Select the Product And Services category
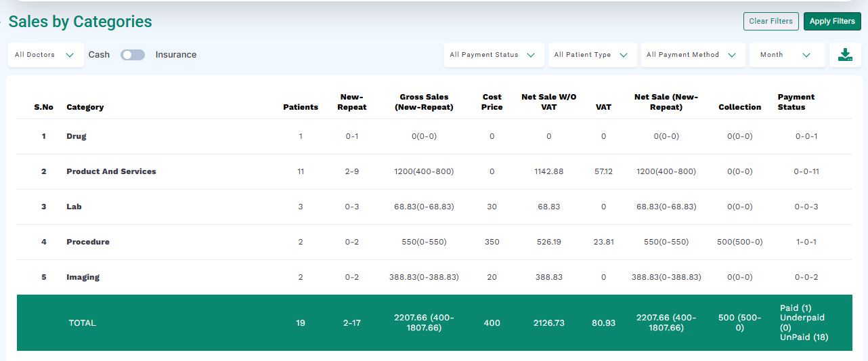Image resolution: width=868 pixels, height=361 pixels. coord(111,171)
